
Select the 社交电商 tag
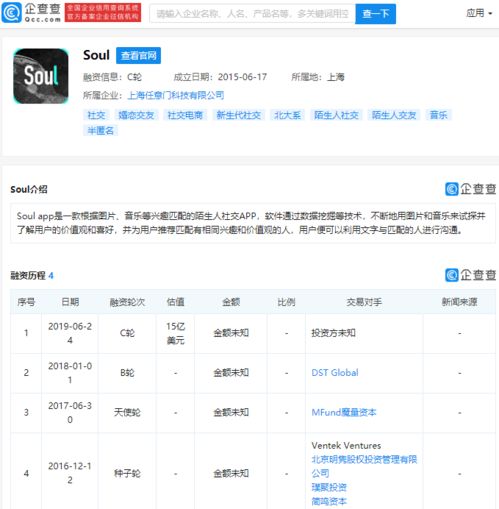[185, 115]
